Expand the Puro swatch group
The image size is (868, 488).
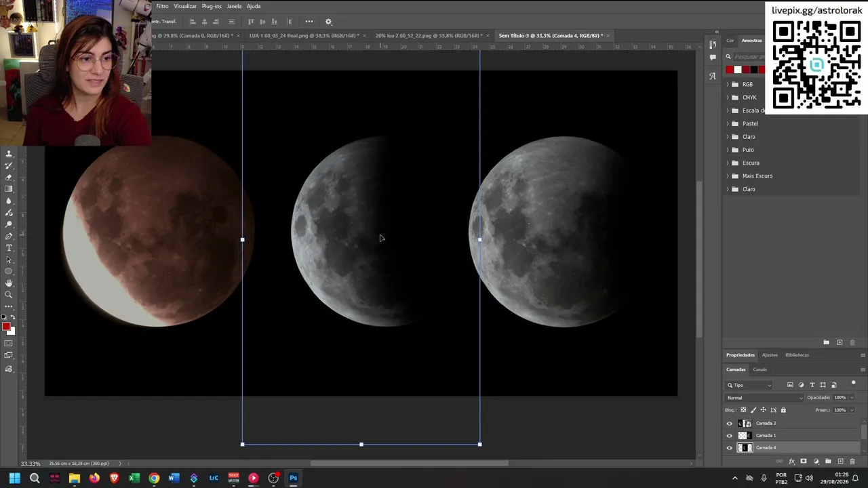click(x=728, y=150)
